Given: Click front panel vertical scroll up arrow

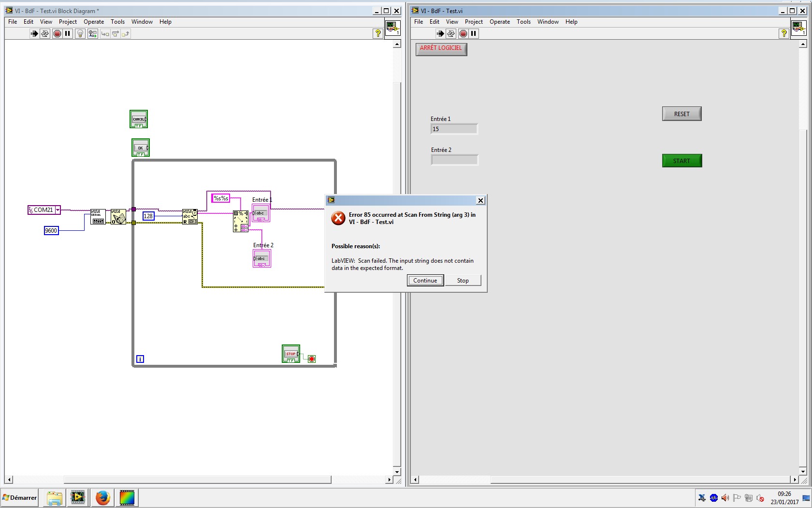Looking at the screenshot, I should point(803,44).
